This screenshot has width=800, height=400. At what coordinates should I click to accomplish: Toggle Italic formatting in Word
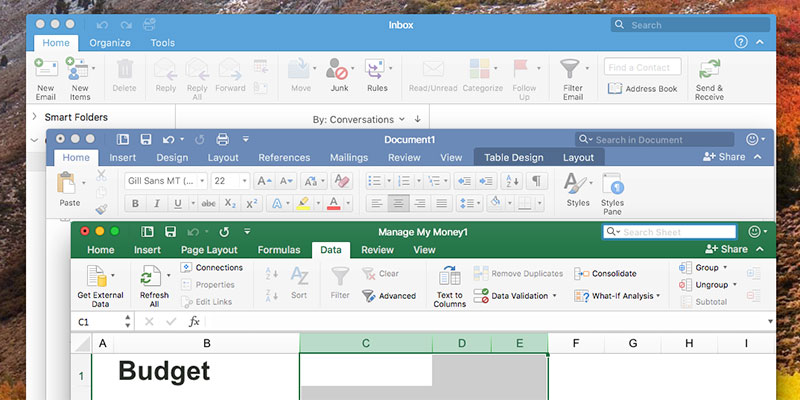point(157,204)
